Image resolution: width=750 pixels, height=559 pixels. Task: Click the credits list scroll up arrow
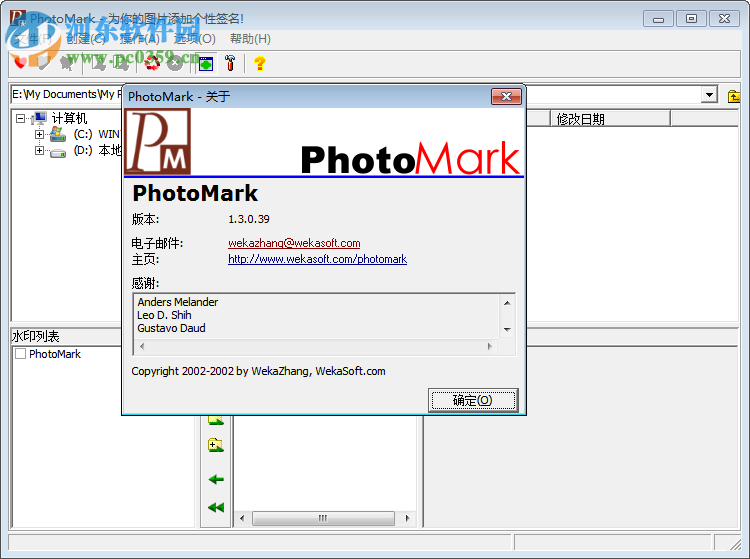click(x=507, y=303)
